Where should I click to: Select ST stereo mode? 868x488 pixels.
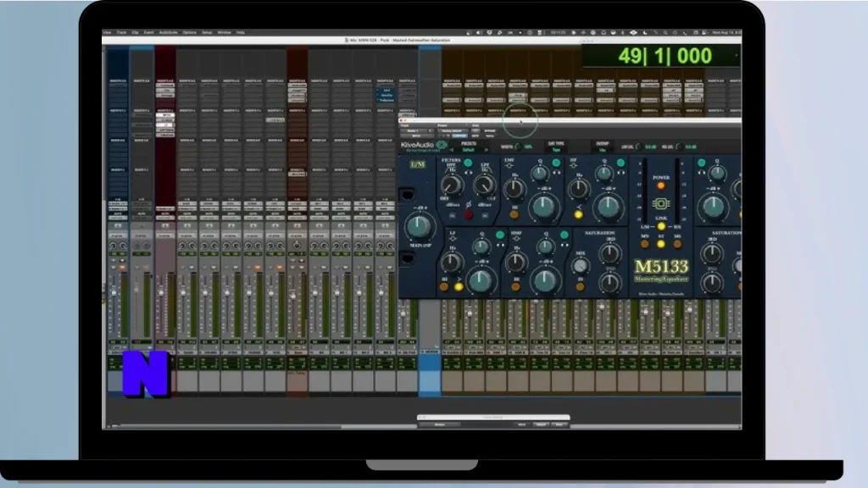[661, 244]
